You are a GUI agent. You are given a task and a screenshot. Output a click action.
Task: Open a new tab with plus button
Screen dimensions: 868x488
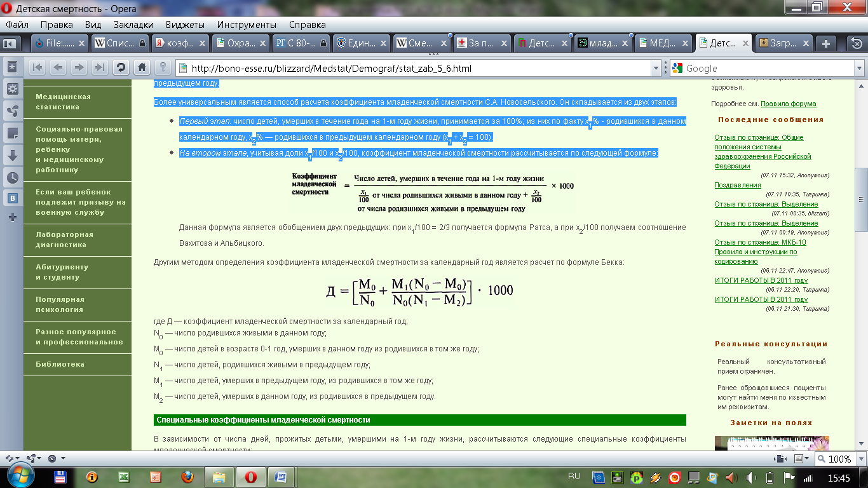826,43
